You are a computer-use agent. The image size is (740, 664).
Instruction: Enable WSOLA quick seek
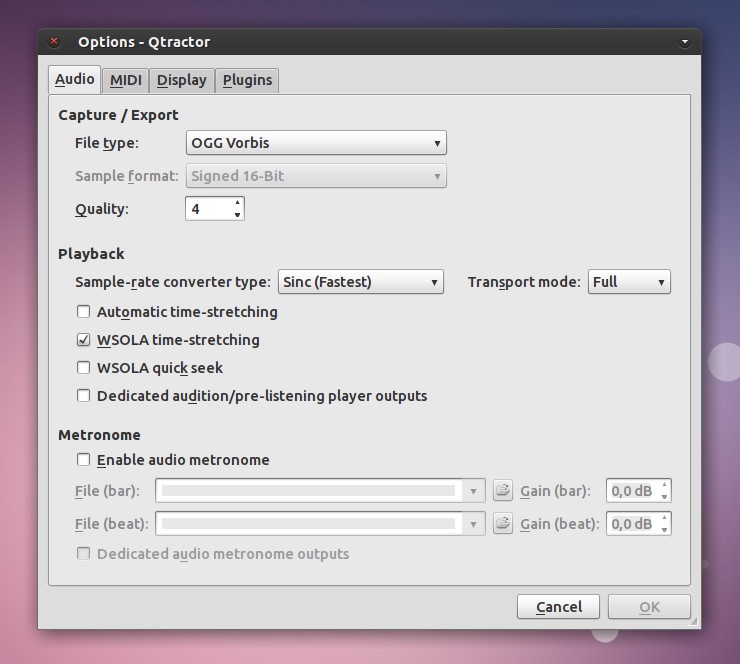84,368
